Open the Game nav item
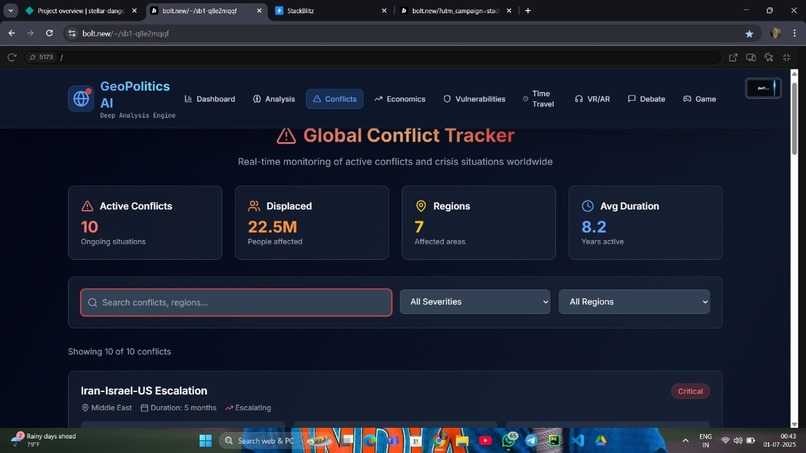 tap(700, 99)
